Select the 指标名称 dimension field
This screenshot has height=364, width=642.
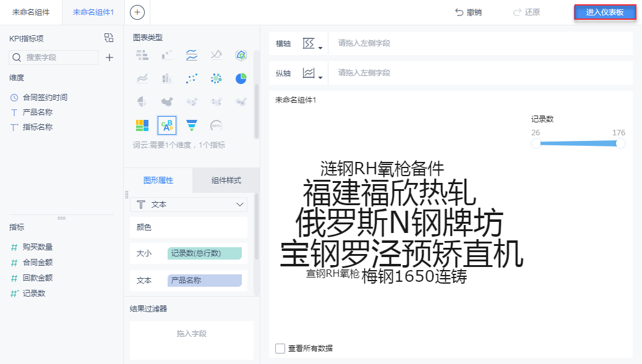tap(32, 127)
